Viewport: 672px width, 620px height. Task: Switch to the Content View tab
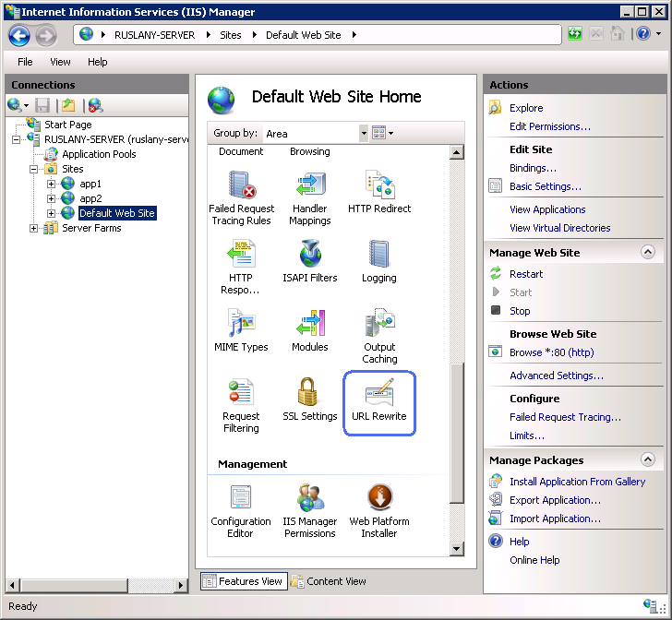tap(329, 581)
